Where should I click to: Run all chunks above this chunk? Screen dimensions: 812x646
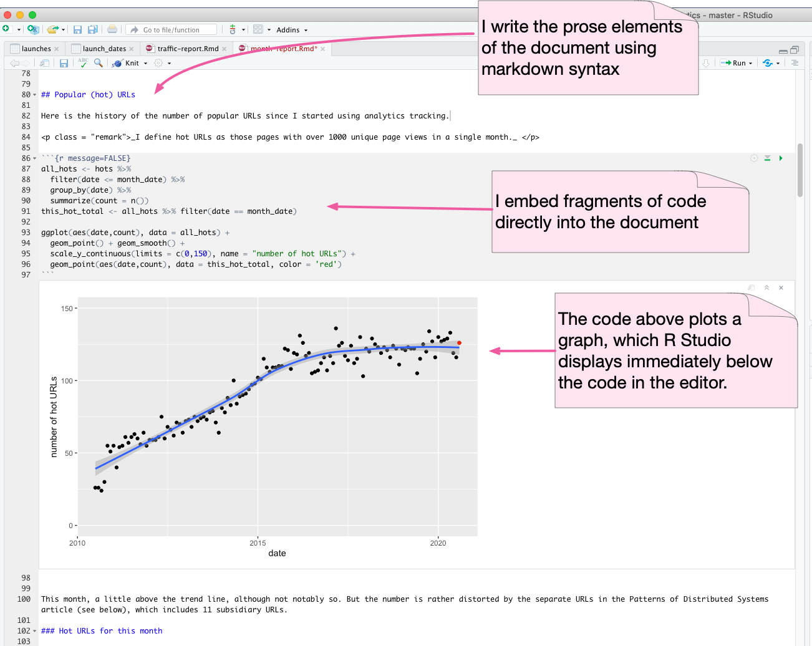click(768, 158)
